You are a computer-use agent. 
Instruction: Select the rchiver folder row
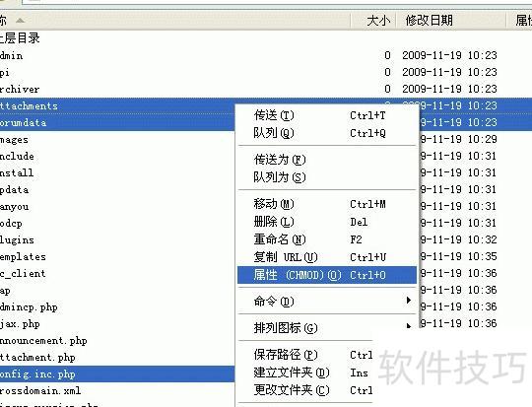[x=266, y=89]
